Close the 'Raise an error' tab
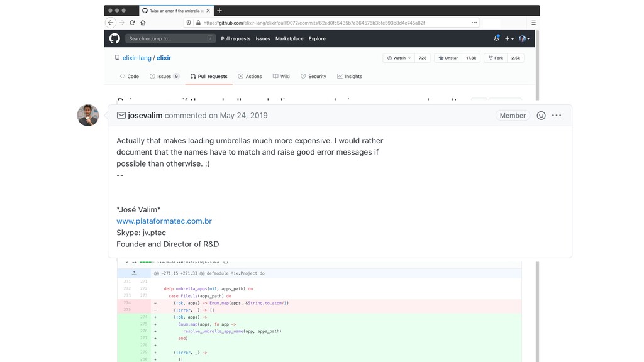The width and height of the screenshot is (644, 362). point(208,11)
